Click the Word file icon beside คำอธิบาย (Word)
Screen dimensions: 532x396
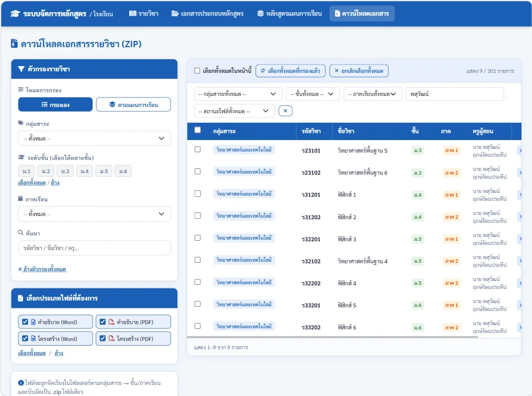[x=33, y=322]
